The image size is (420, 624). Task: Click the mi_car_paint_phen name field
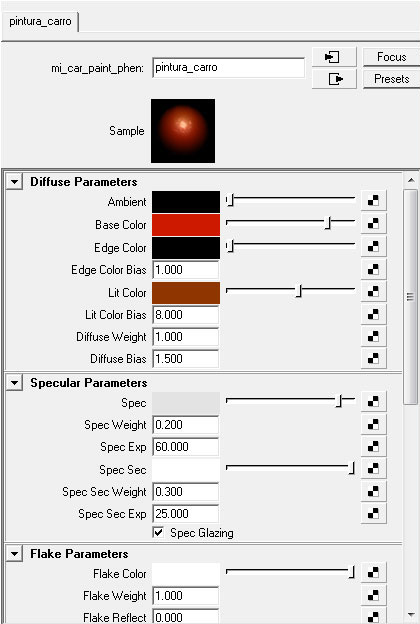pyautogui.click(x=229, y=67)
